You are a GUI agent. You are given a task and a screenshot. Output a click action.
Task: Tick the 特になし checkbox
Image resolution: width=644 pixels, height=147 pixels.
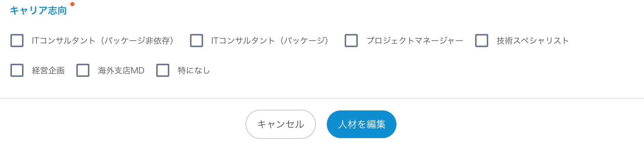pyautogui.click(x=163, y=70)
